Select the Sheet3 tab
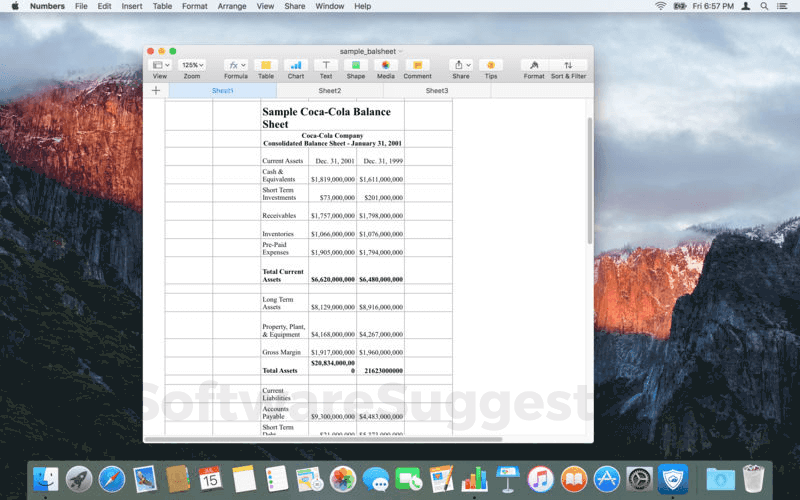The width and height of the screenshot is (800, 500). point(437,91)
